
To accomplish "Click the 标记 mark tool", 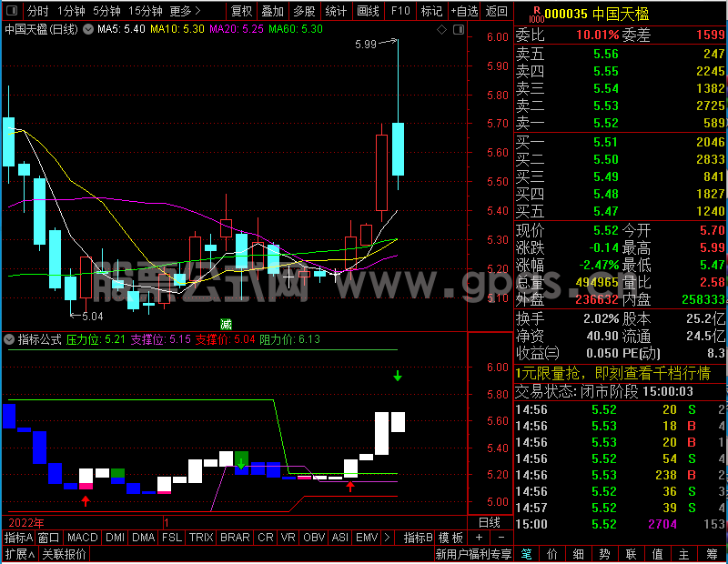I will click(x=431, y=11).
